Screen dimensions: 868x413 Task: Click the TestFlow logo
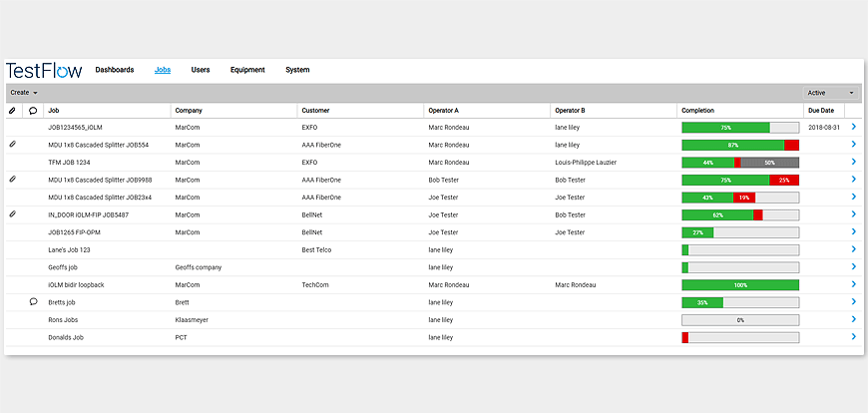pyautogui.click(x=44, y=70)
